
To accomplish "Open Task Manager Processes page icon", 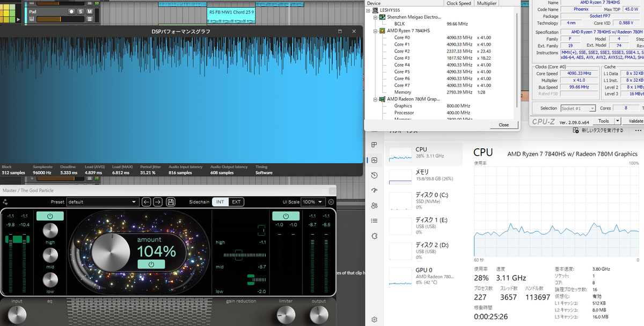I will pos(374,144).
